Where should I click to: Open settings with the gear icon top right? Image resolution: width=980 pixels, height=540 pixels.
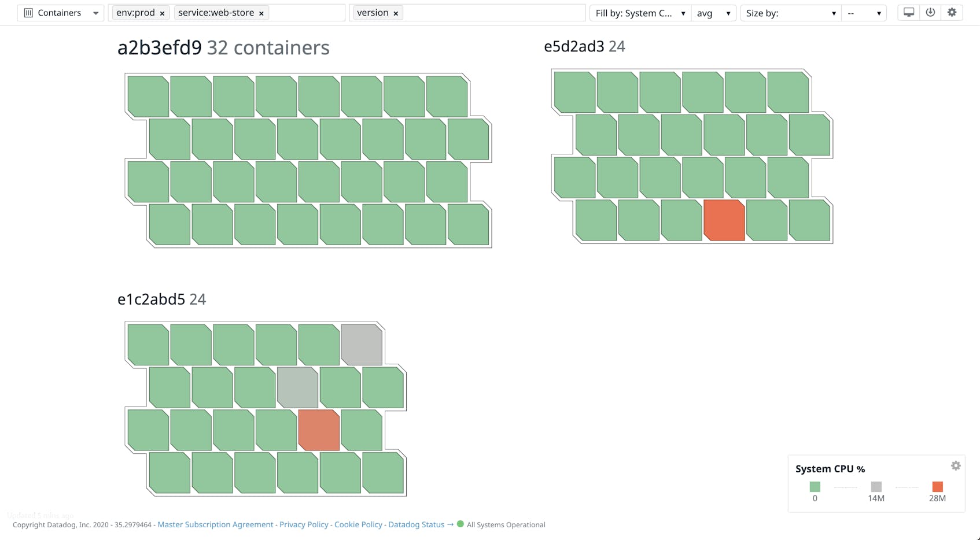pos(952,12)
